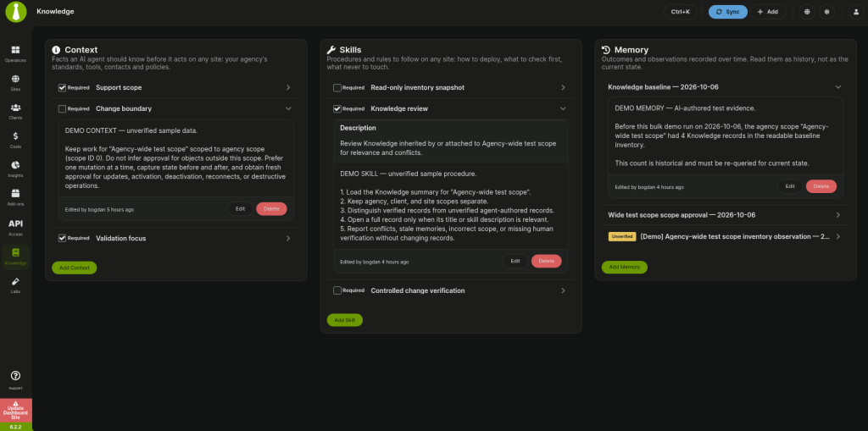Delete the Knowledge review skill
Screen dimensions: 868x431
[547, 261]
